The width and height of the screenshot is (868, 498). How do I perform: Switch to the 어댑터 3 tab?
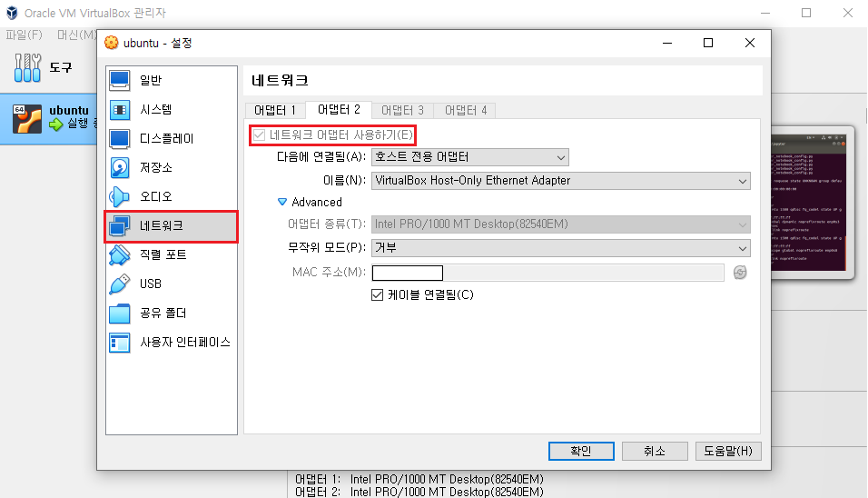click(x=402, y=110)
